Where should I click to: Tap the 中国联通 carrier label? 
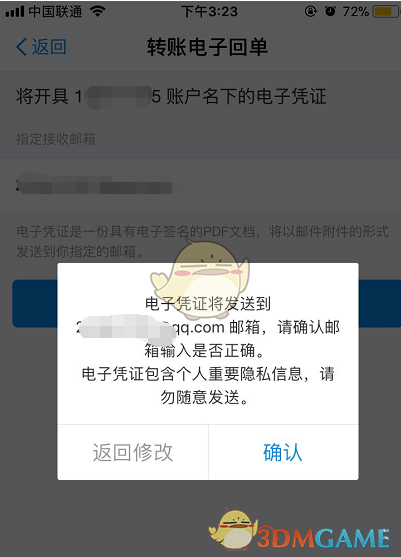pos(55,12)
